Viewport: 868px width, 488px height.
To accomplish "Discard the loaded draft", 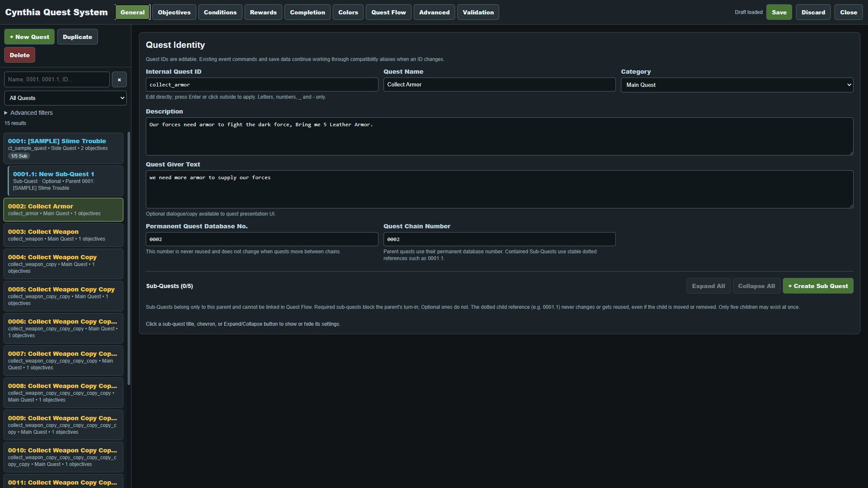I will coord(813,12).
